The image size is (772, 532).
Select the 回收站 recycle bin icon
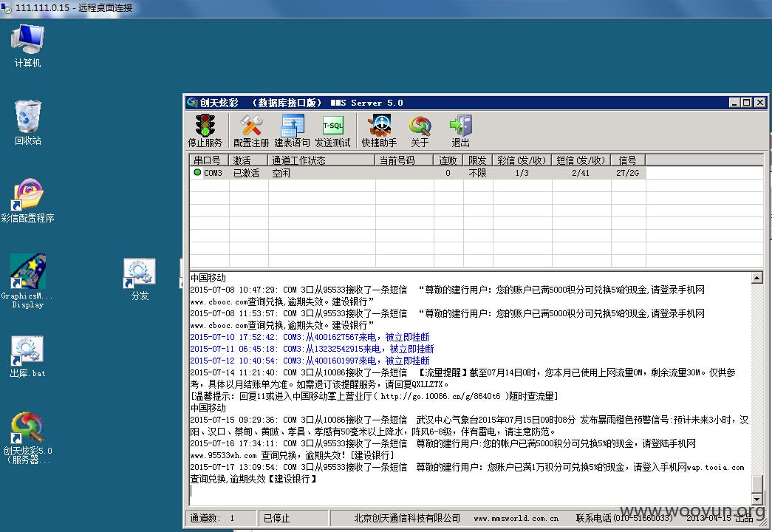(x=27, y=123)
